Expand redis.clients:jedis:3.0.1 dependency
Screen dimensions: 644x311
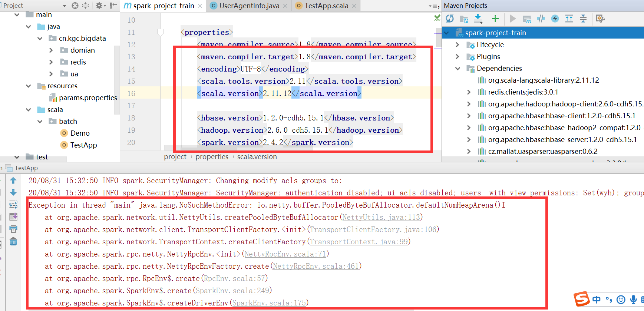point(469,92)
